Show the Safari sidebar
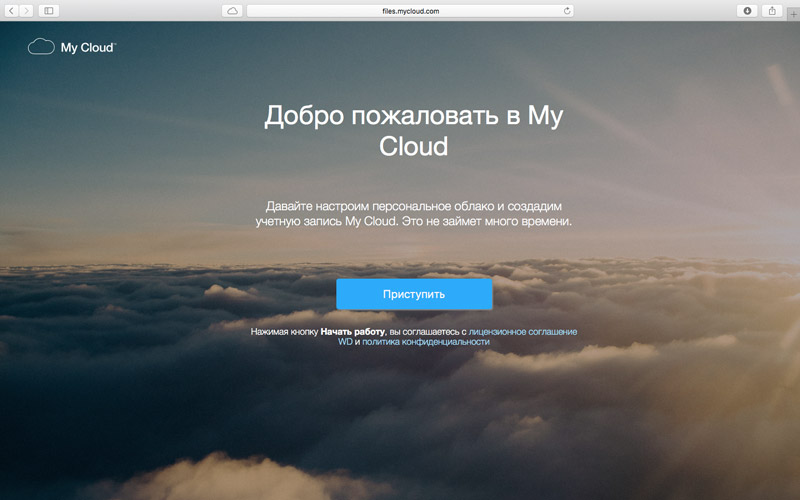The height and width of the screenshot is (500, 800). [49, 10]
